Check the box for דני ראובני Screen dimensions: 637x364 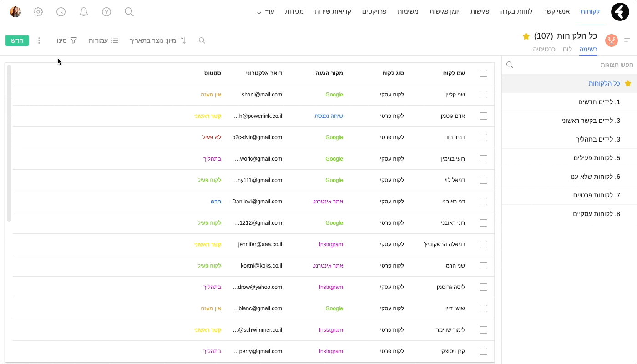(x=484, y=202)
